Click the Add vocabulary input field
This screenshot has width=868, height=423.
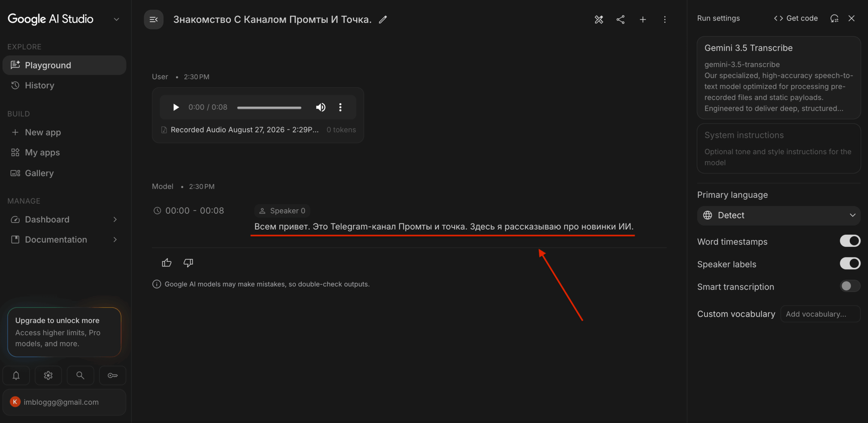pyautogui.click(x=820, y=314)
